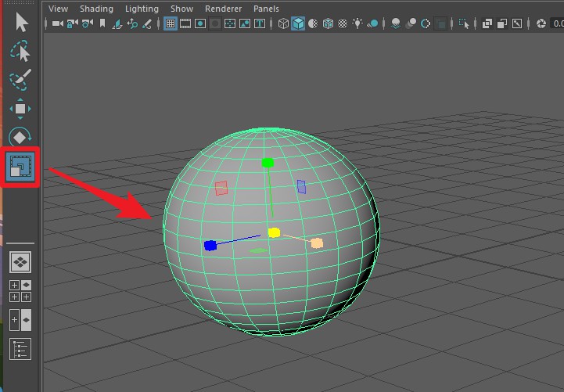The image size is (564, 392).
Task: Select the arrow Select tool in the toolbox
Action: pyautogui.click(x=22, y=22)
